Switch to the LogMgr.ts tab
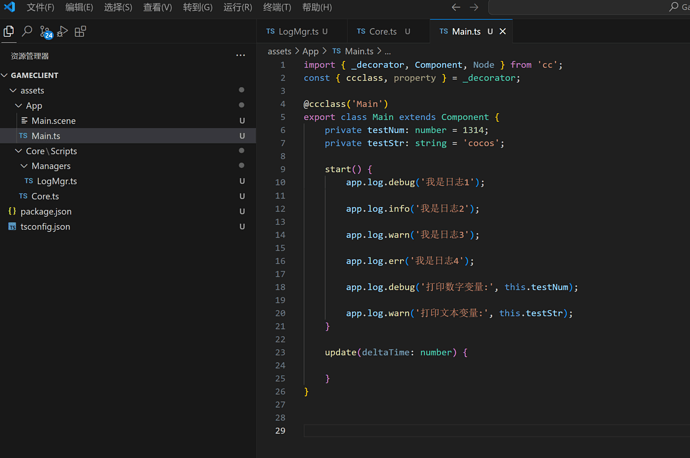Screen dimensions: 690x458 coord(297,32)
